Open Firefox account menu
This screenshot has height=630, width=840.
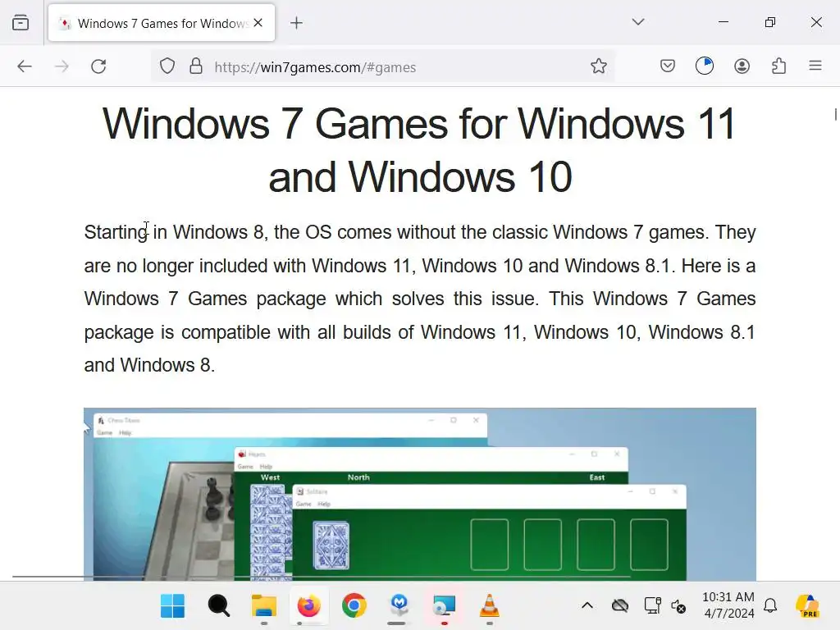click(742, 66)
